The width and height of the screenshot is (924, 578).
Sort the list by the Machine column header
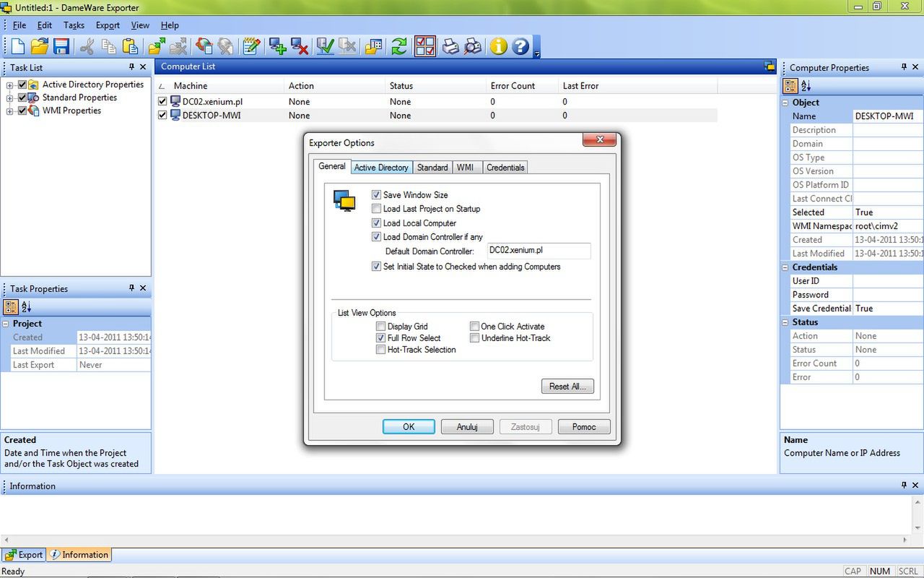tap(220, 86)
